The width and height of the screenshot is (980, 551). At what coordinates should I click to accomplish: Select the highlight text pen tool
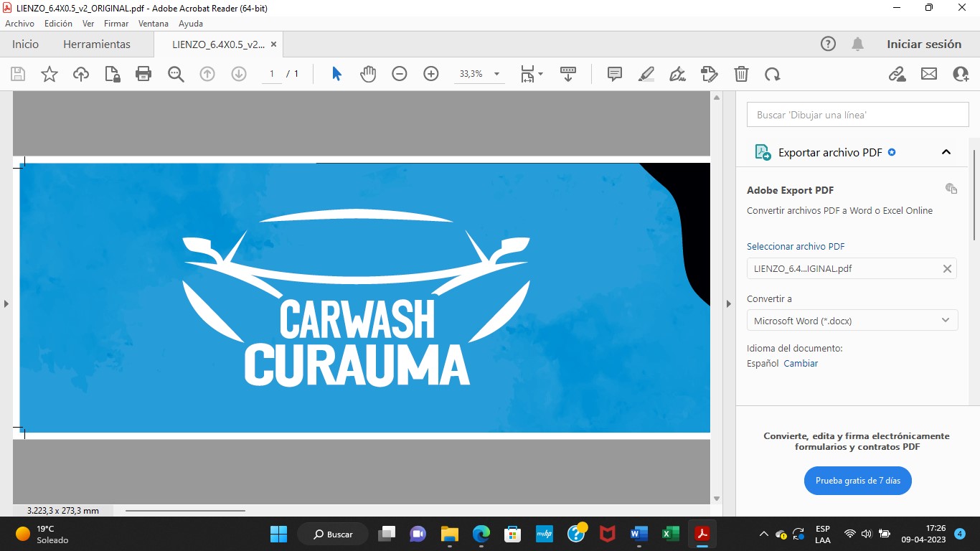pos(646,74)
